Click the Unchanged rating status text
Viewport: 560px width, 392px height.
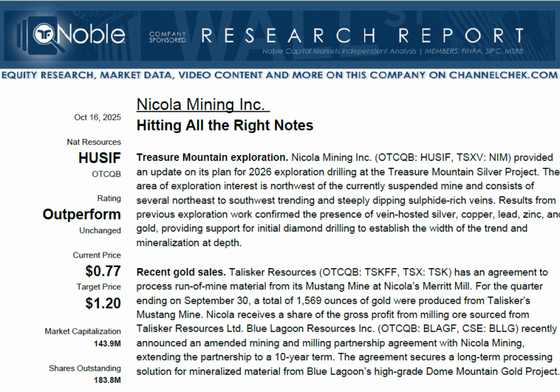tap(100, 230)
